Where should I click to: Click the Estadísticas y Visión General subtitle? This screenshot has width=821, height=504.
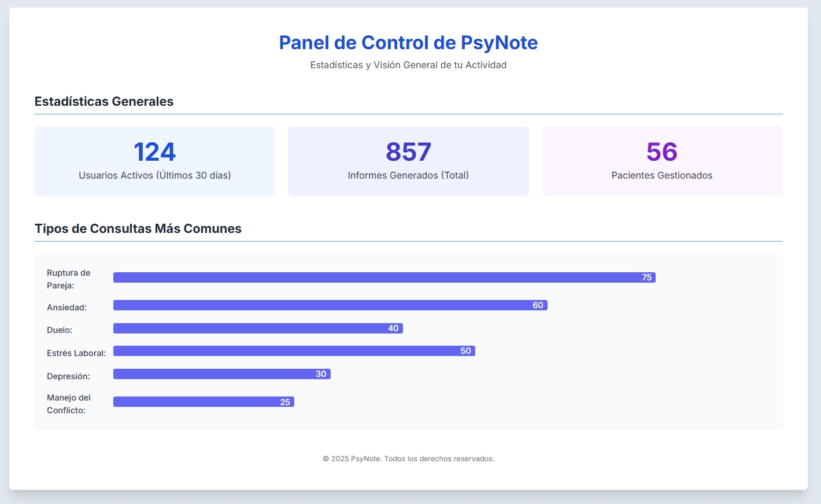click(x=408, y=65)
